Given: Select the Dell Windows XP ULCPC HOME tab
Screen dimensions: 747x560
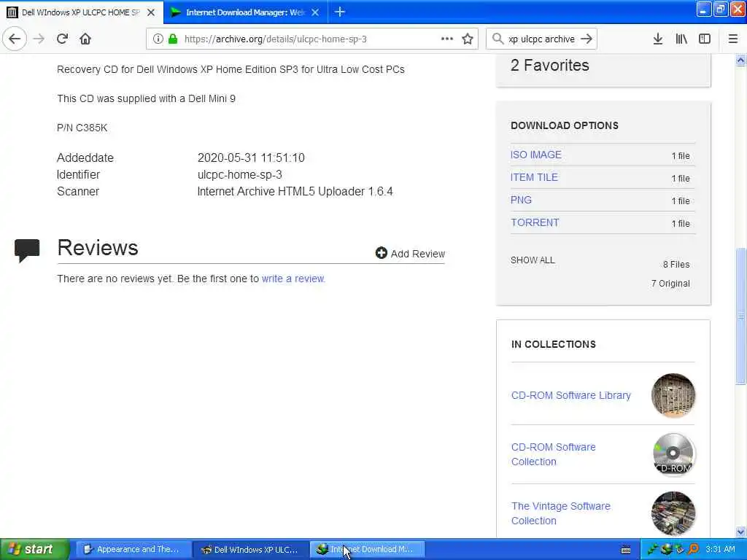Looking at the screenshot, I should point(82,12).
